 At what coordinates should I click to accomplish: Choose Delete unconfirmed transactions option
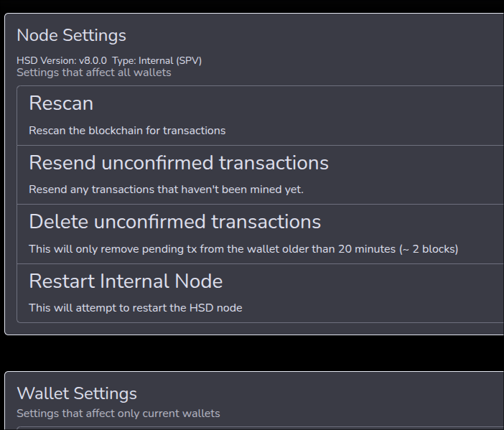click(x=174, y=222)
